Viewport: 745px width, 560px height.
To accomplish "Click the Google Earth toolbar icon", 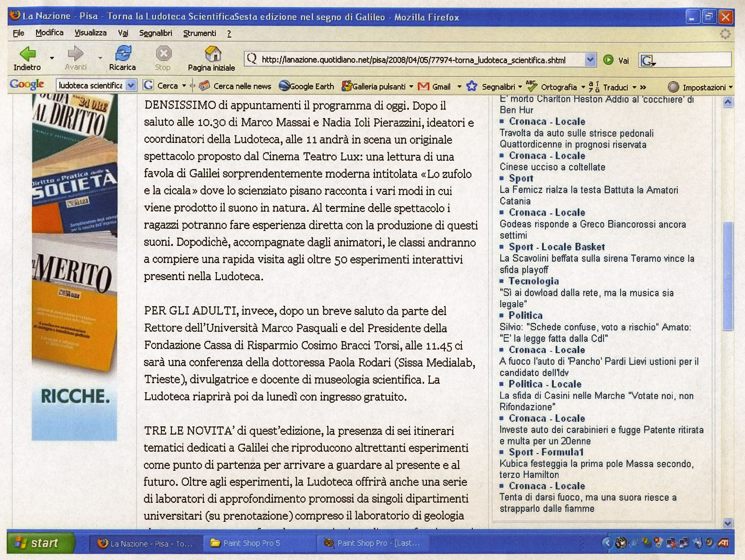I will pos(284,86).
